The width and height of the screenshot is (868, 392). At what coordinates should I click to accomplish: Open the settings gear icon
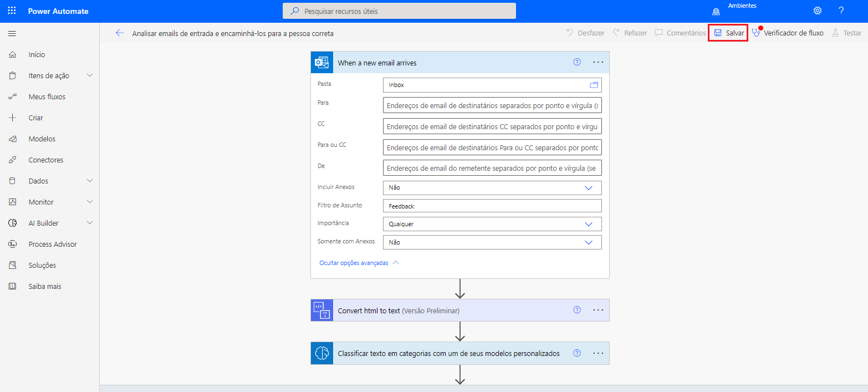click(x=817, y=11)
